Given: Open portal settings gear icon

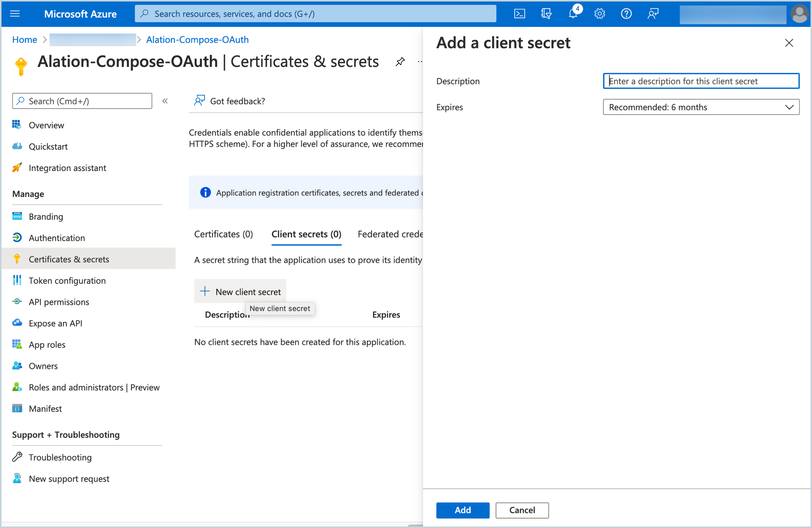Looking at the screenshot, I should (x=600, y=14).
